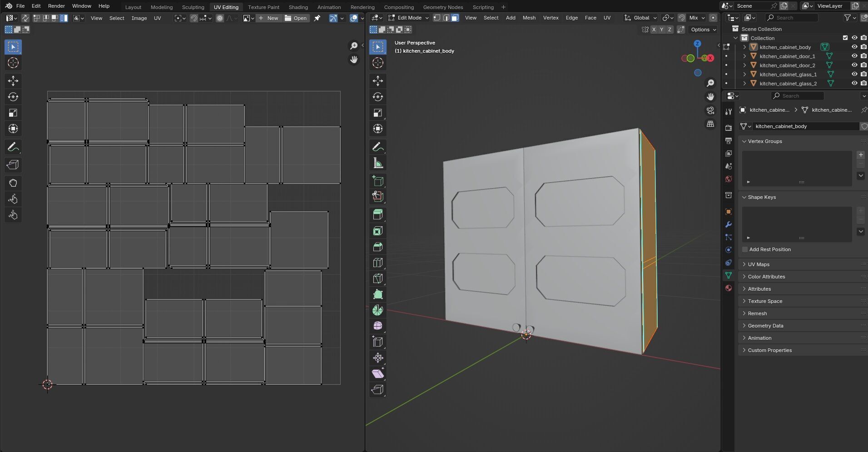The image size is (868, 452).
Task: Select the Rotate tool in 3D viewport toolbar
Action: (377, 97)
